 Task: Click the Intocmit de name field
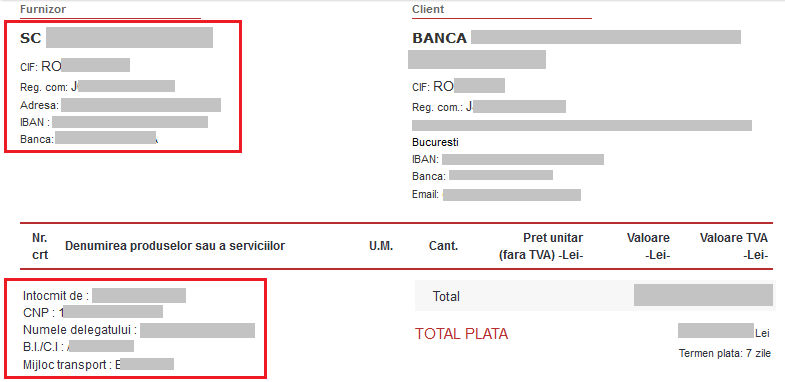[139, 295]
